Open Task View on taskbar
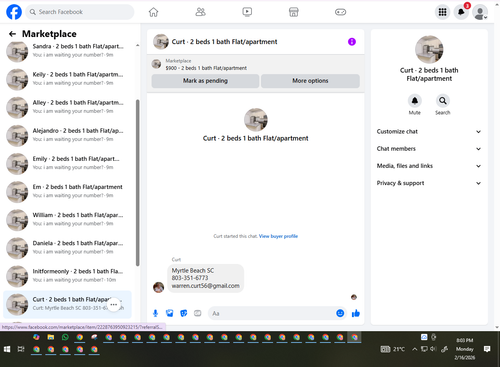 pos(21,349)
